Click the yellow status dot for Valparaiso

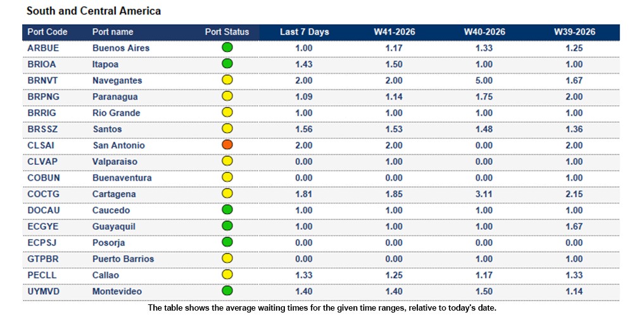227,161
